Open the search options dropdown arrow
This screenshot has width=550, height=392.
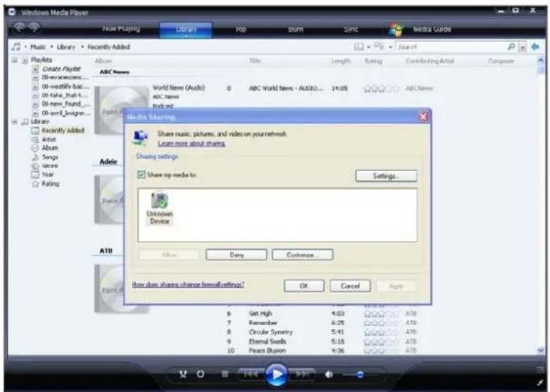click(x=523, y=47)
